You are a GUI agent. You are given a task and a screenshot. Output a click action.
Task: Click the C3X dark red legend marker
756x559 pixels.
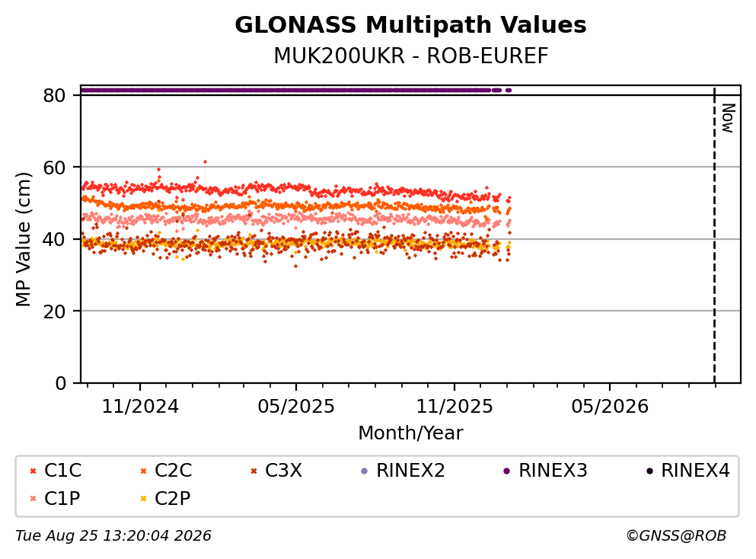[254, 471]
